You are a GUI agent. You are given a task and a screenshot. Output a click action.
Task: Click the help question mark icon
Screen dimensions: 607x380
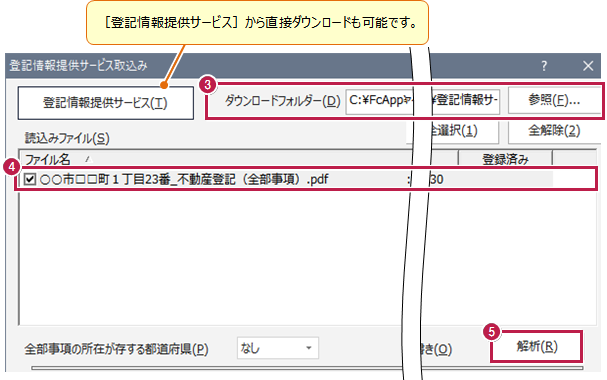coord(544,66)
